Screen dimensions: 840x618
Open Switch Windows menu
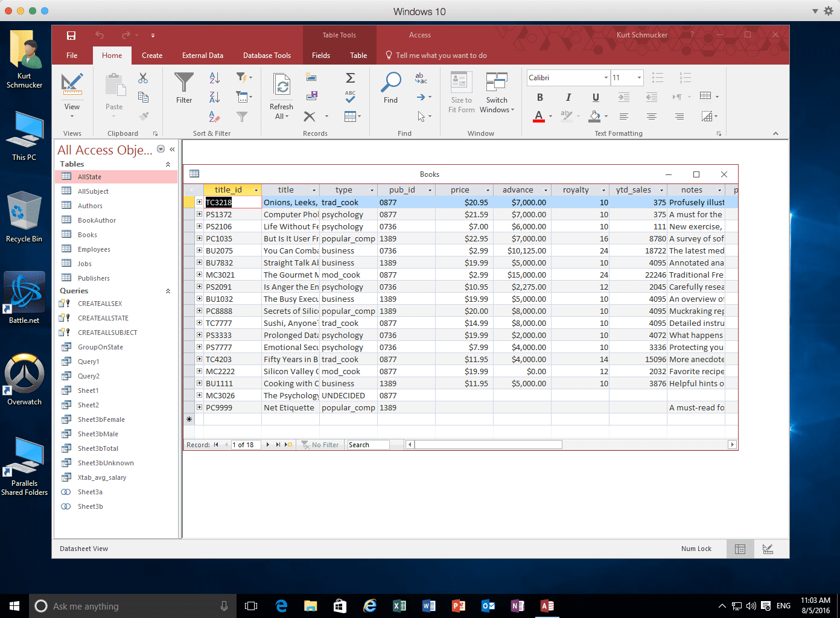496,94
